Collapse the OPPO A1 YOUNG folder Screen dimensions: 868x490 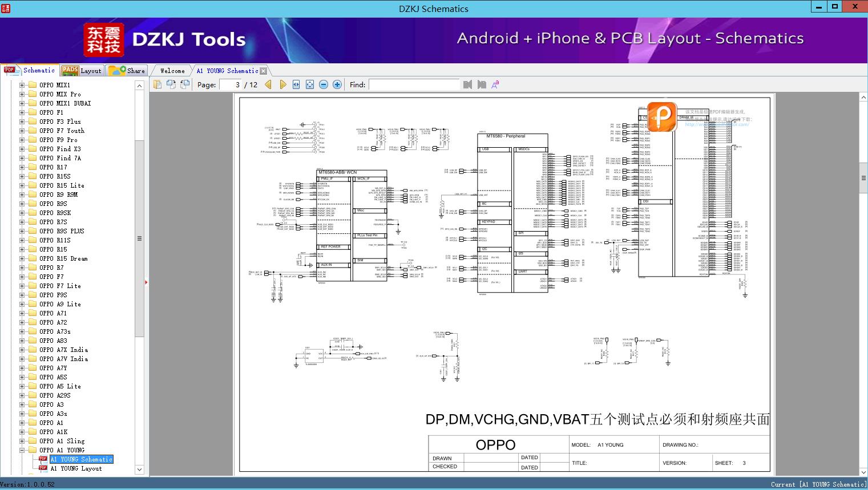[x=22, y=450]
